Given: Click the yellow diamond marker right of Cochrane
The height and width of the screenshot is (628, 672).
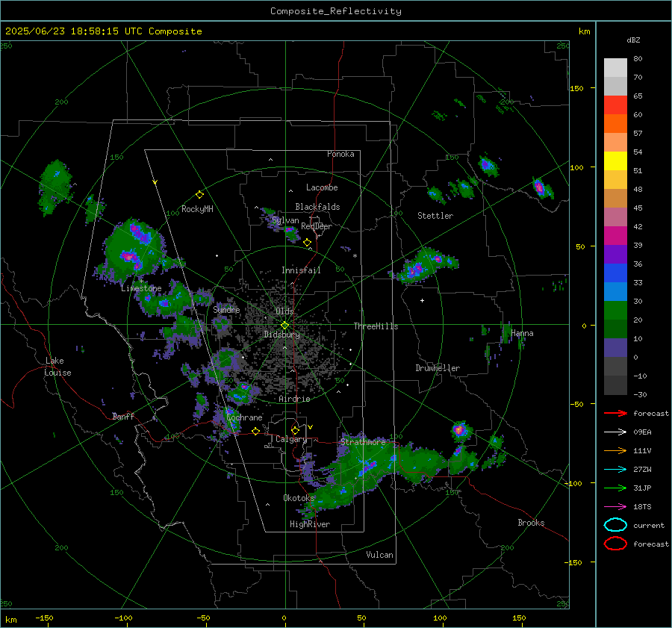Looking at the screenshot, I should pos(255,431).
